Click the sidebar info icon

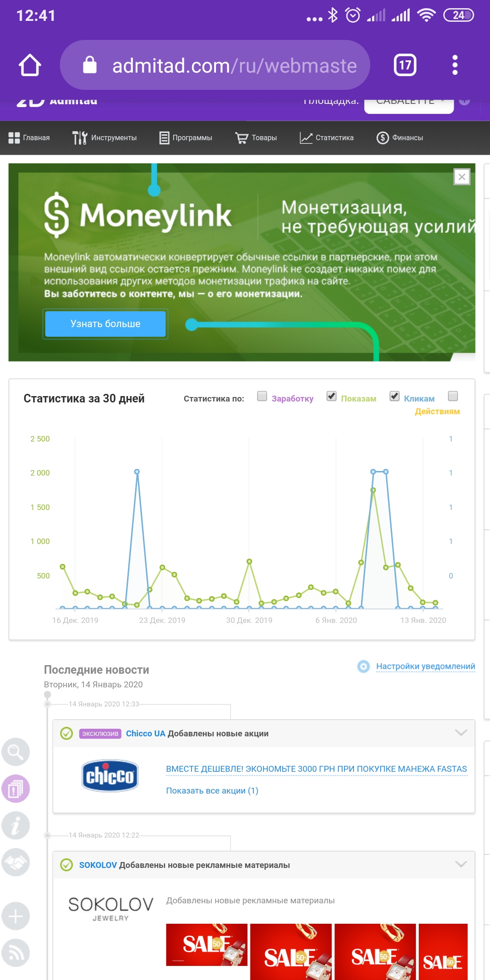click(x=15, y=825)
